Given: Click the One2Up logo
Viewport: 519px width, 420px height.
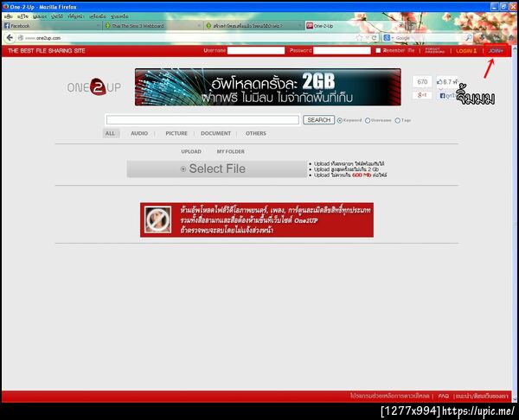Looking at the screenshot, I should (x=94, y=87).
